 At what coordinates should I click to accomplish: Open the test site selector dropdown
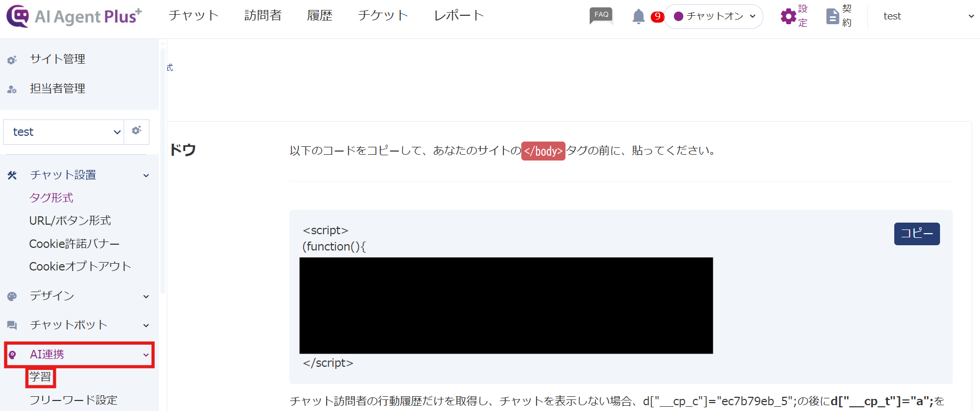click(x=64, y=132)
